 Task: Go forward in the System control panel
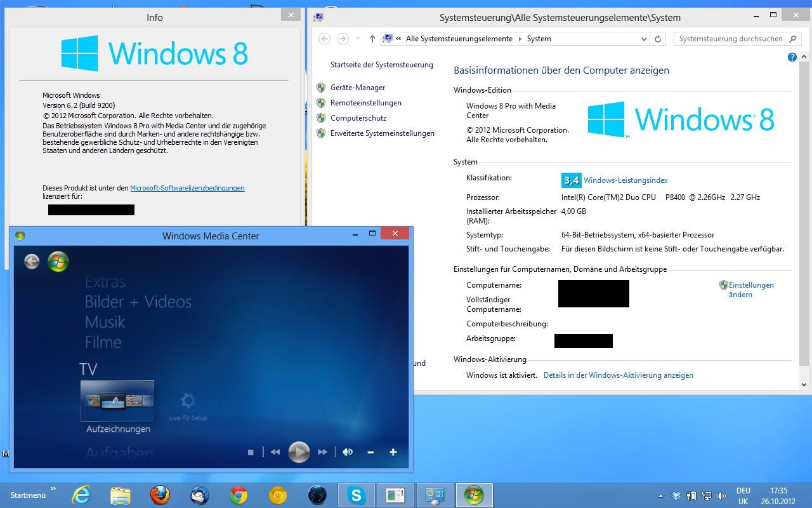[x=343, y=39]
